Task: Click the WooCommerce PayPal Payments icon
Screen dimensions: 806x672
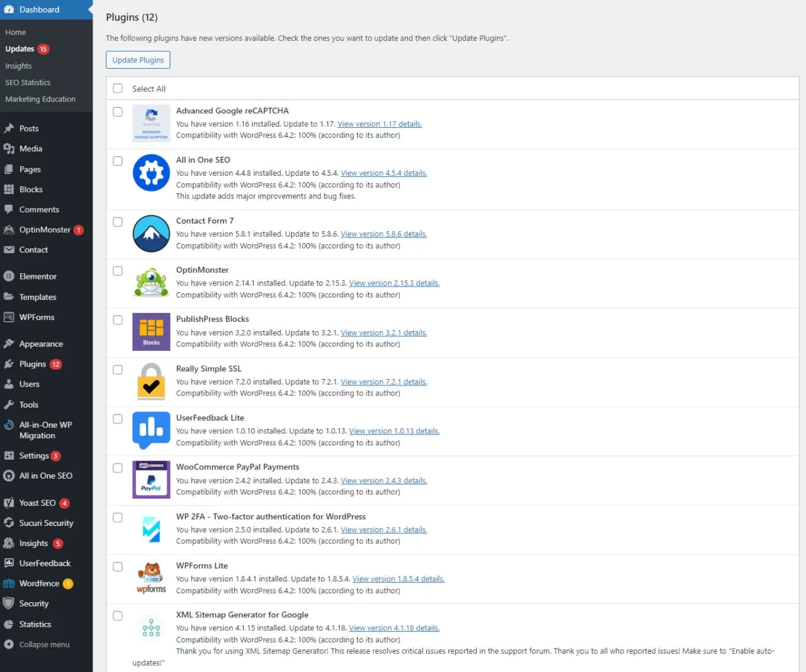Action: 151,480
